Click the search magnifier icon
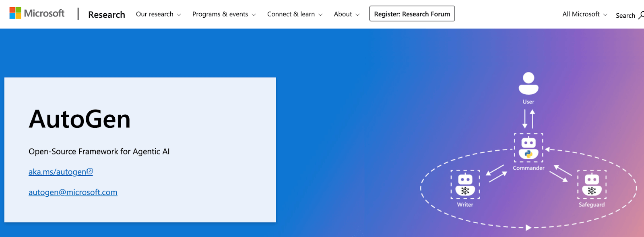This screenshot has height=237, width=644. tap(641, 15)
